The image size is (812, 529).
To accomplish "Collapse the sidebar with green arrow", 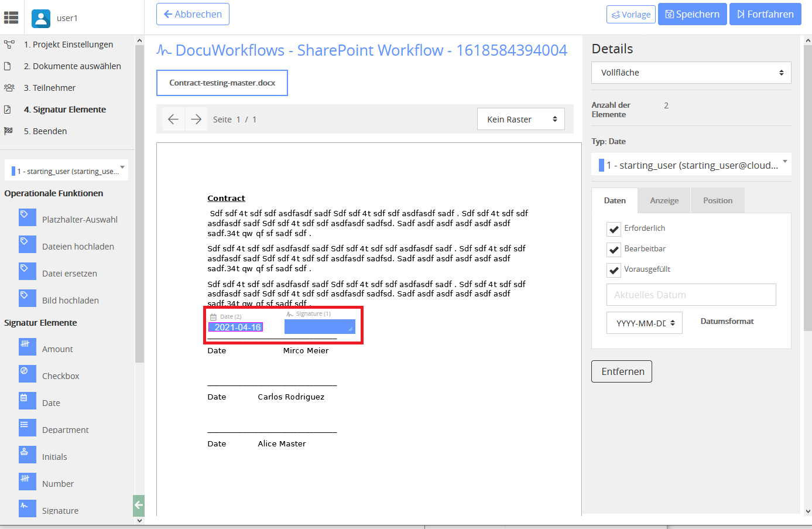I will click(x=138, y=505).
